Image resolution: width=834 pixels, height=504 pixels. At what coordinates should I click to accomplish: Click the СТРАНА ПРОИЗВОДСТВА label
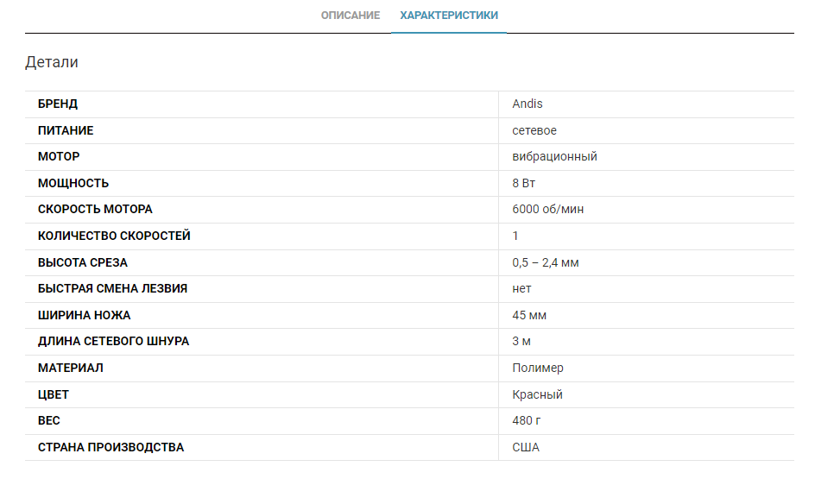[111, 447]
